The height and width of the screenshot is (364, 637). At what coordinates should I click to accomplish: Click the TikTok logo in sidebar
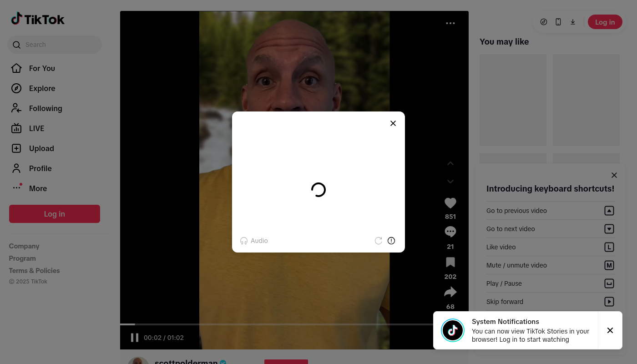pyautogui.click(x=38, y=19)
